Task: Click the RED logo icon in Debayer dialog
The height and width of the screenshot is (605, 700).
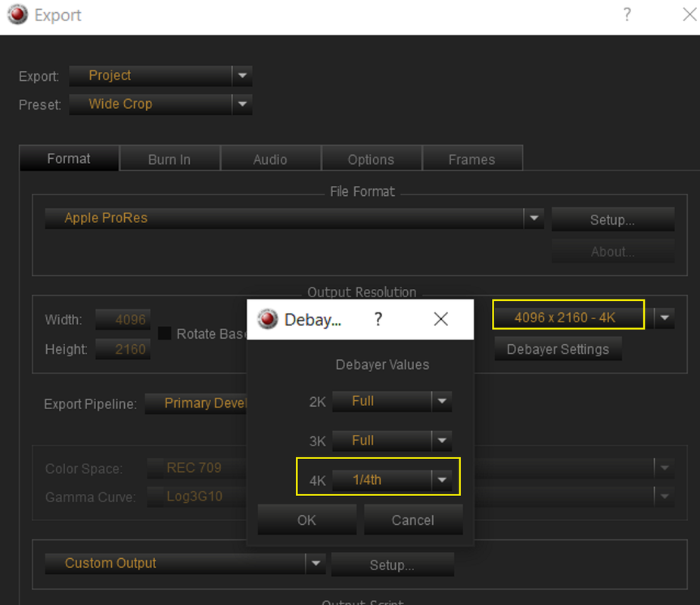Action: tap(267, 319)
